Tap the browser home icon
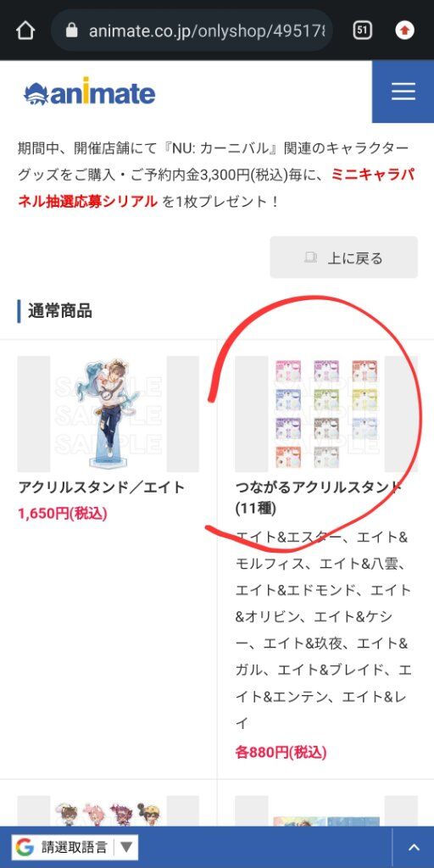This screenshot has height=868, width=434. click(25, 30)
